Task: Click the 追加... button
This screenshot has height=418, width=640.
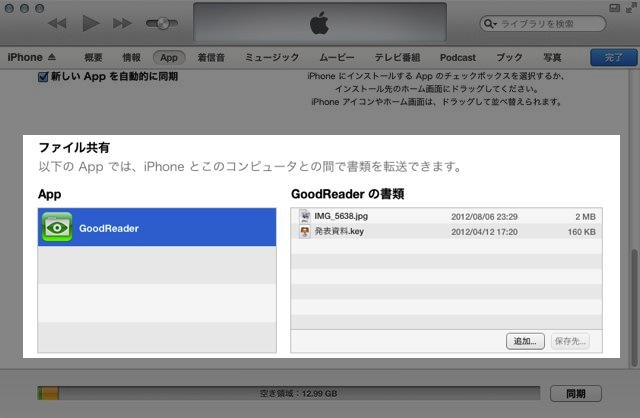Action: click(525, 341)
